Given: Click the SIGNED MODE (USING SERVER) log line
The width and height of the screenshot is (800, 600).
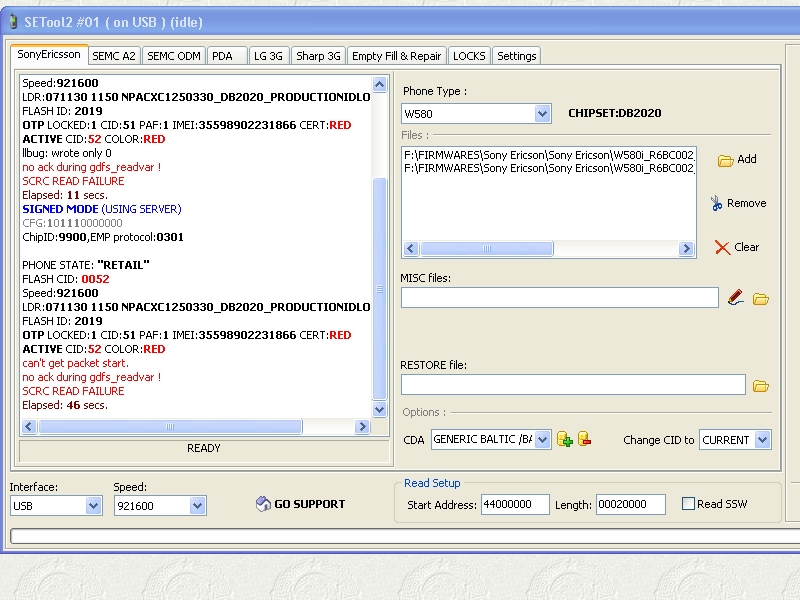Looking at the screenshot, I should [102, 209].
